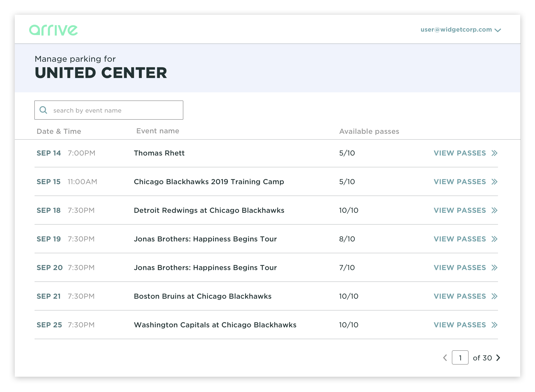The width and height of the screenshot is (535, 392).
Task: Click the 10/10 passes for Washington Capitals row
Action: coord(349,325)
